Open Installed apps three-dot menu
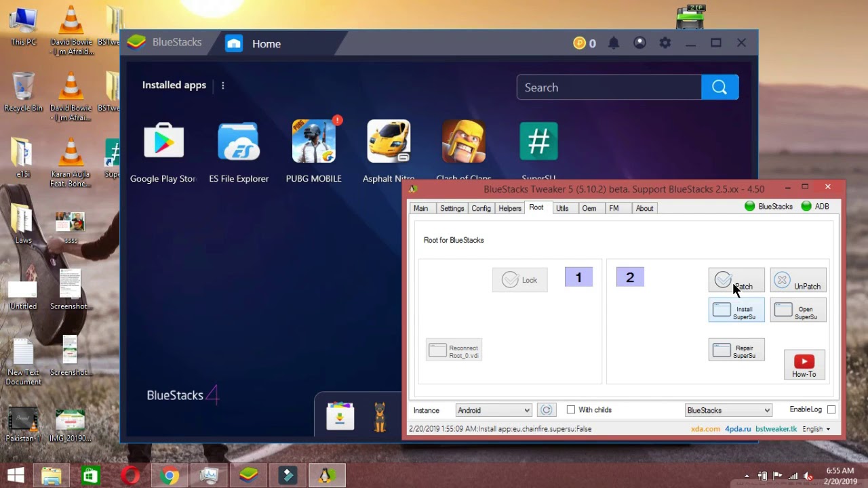This screenshot has height=488, width=868. (x=222, y=85)
